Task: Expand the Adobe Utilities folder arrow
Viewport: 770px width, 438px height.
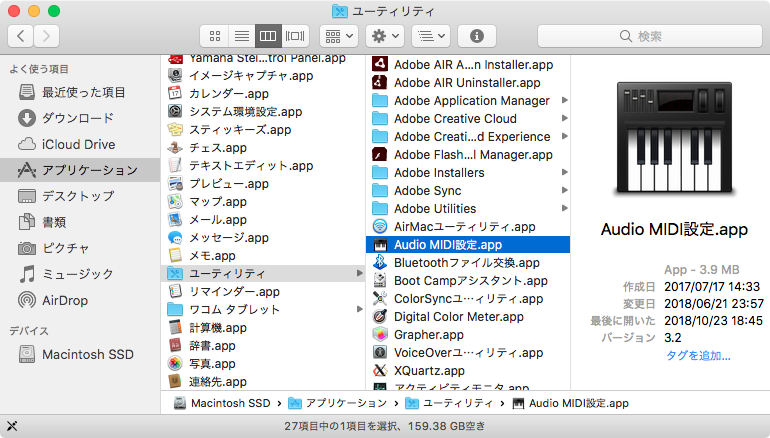Action: pos(565,208)
